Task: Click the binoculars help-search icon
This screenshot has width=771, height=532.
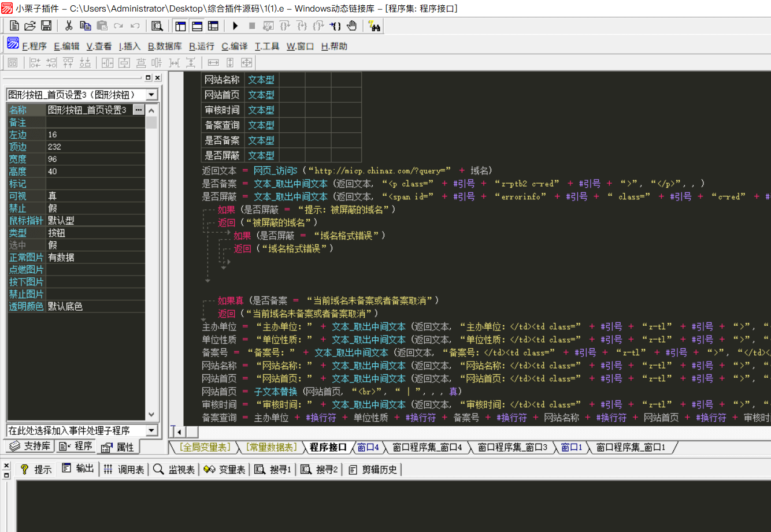Action: pos(374,26)
